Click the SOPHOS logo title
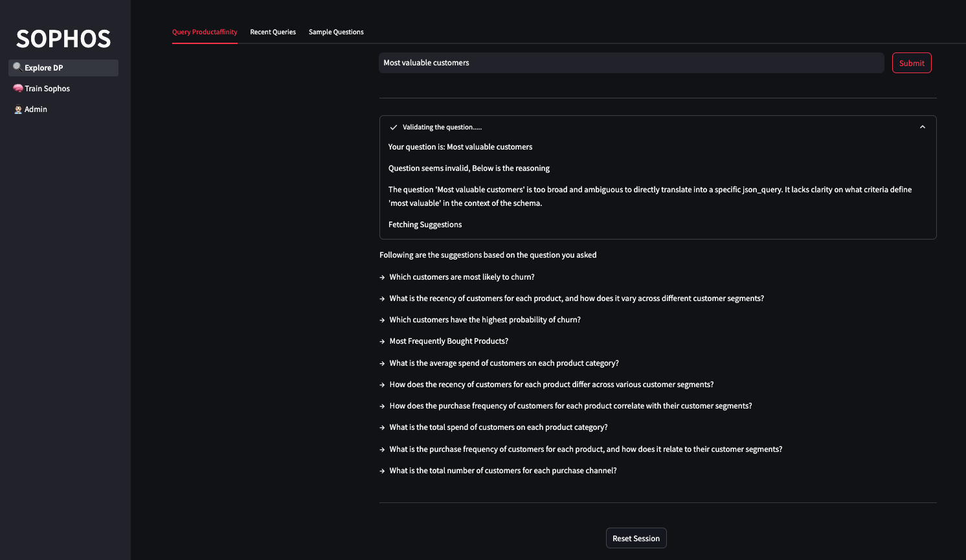 point(63,39)
